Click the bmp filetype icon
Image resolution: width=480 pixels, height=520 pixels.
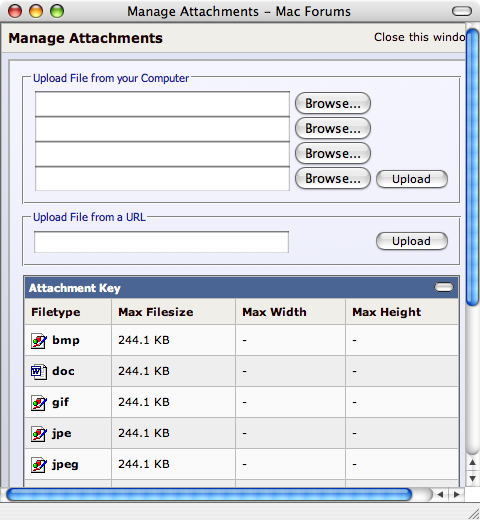(x=39, y=341)
